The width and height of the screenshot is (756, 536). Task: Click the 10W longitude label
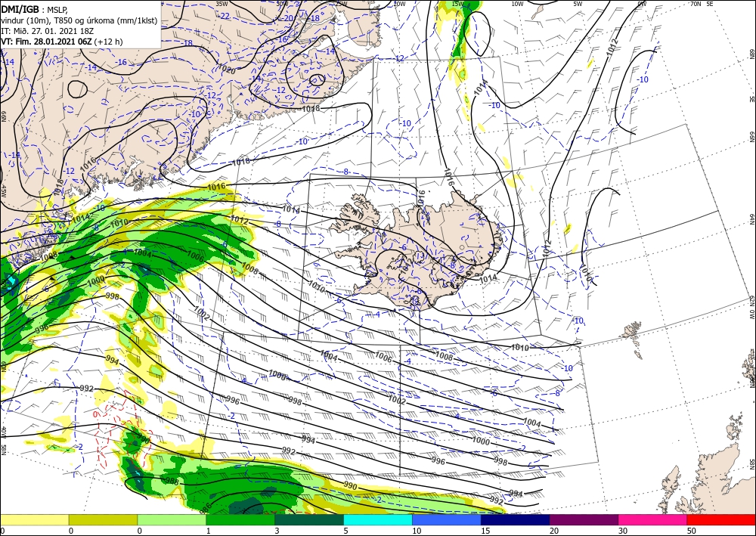[517, 4]
